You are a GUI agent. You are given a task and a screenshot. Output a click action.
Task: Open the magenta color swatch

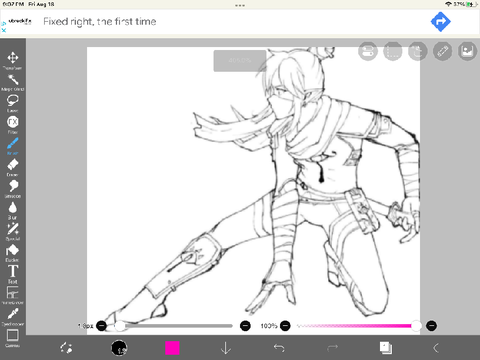tap(172, 348)
